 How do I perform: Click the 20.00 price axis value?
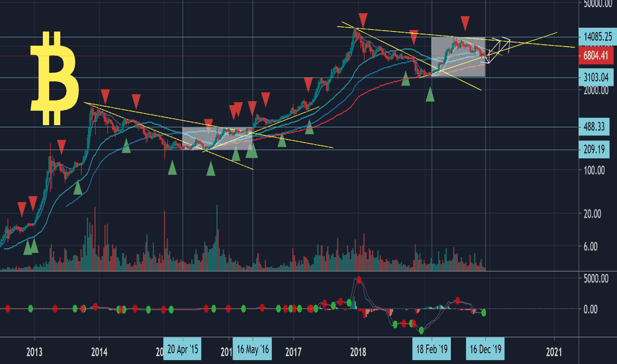(593, 214)
